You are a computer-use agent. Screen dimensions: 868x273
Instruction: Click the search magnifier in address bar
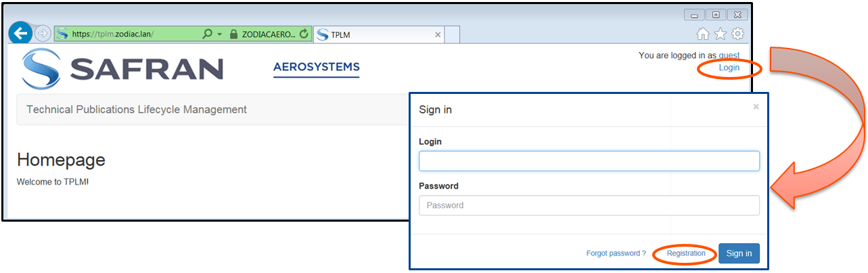(208, 34)
